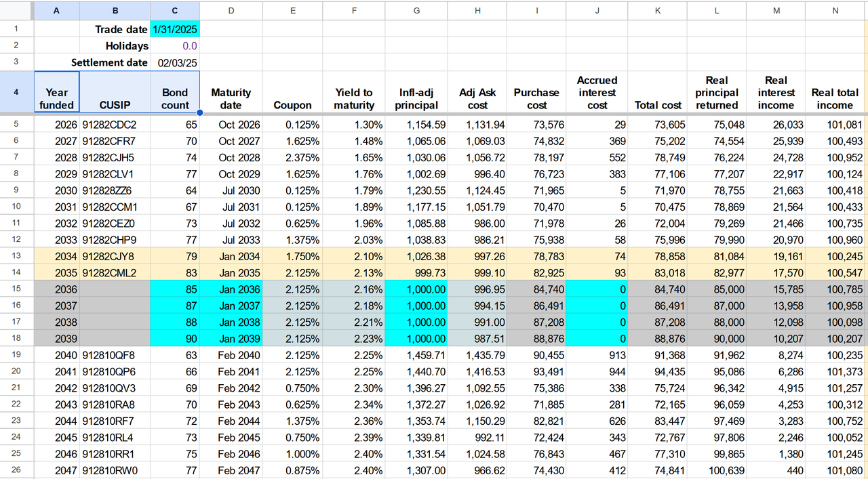Select CUSIP cell 91282CJY8

click(115, 256)
